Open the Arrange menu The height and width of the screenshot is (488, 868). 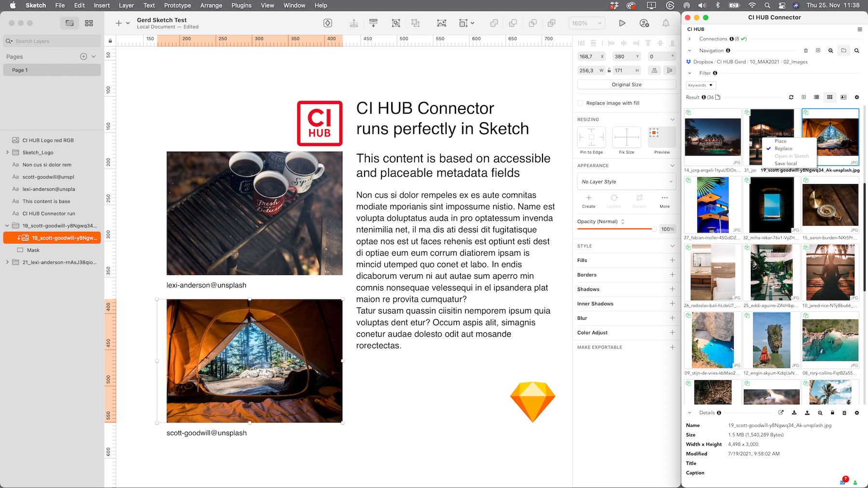click(x=211, y=5)
